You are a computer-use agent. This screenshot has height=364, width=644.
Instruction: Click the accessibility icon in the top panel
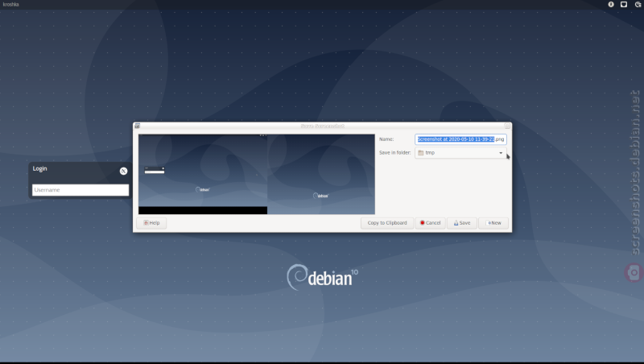[x=611, y=5]
